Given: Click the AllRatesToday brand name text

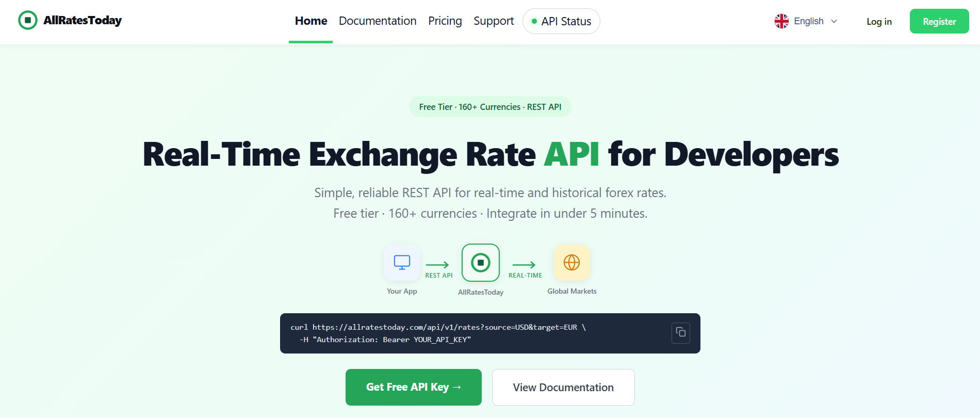Looking at the screenshot, I should point(83,20).
